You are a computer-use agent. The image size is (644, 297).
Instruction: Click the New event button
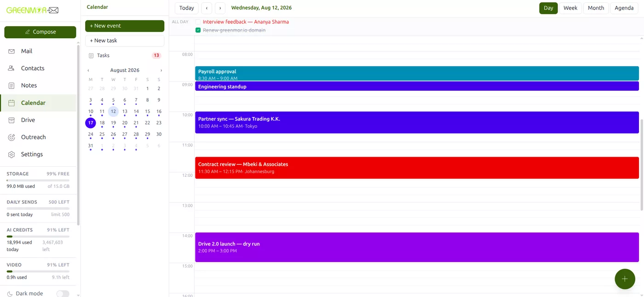pos(125,26)
